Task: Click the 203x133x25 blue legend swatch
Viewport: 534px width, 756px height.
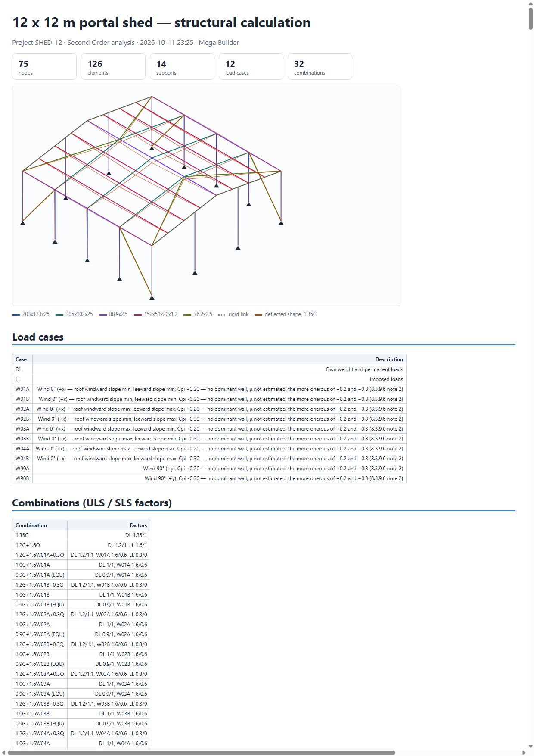Action: coord(16,315)
